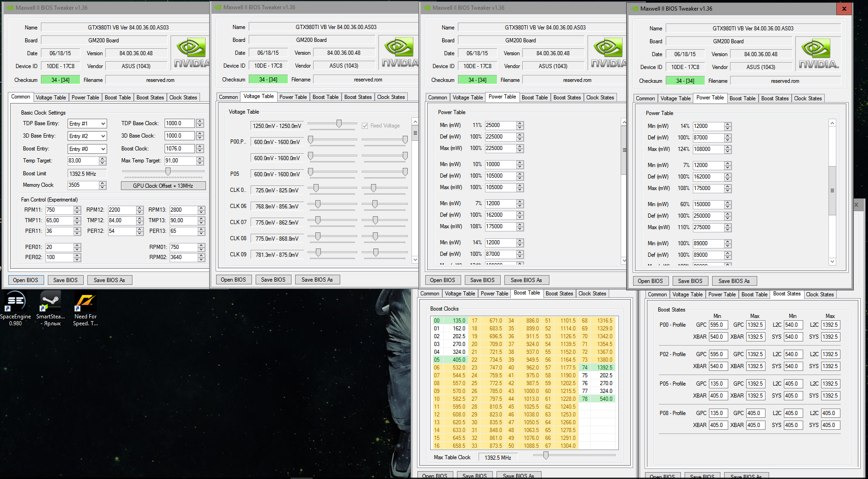Select Common tab in the Boost Table window

tap(430, 294)
